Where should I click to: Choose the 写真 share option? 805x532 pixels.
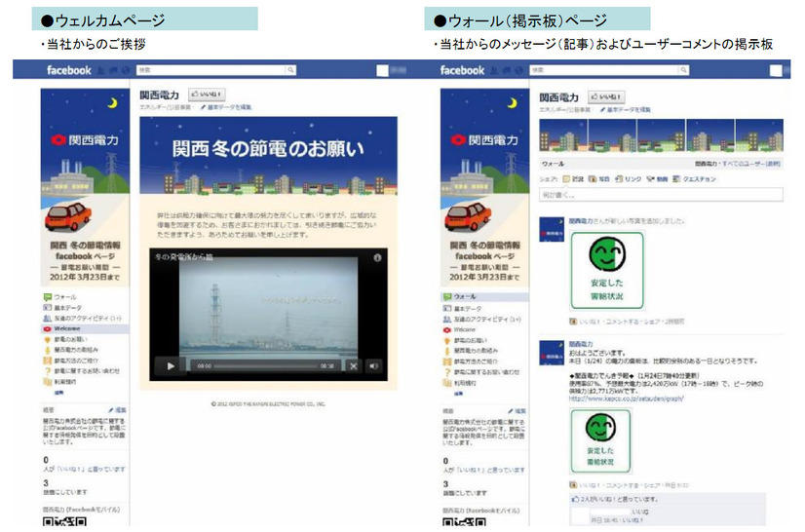click(599, 179)
